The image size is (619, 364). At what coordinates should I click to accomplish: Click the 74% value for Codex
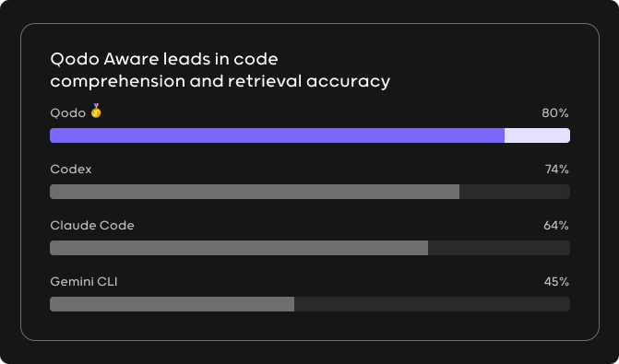click(556, 170)
